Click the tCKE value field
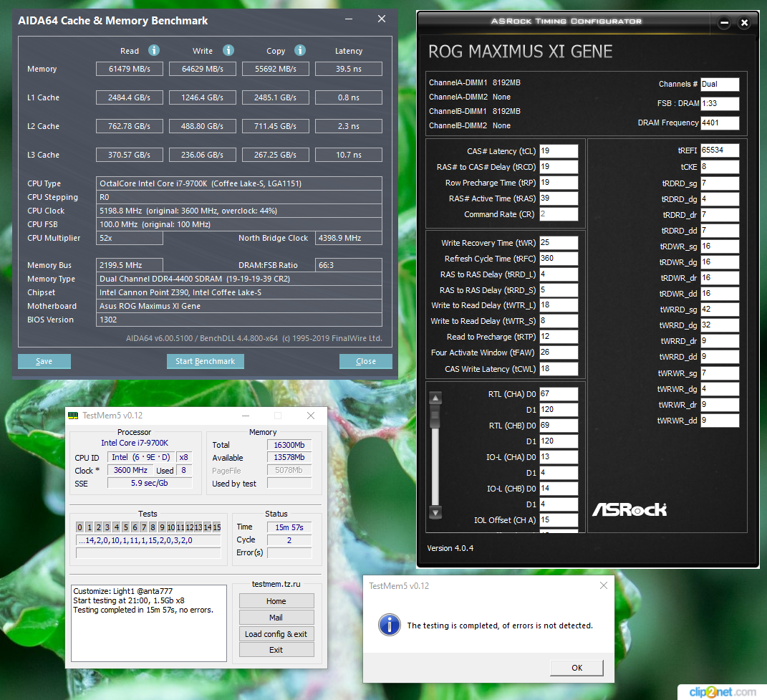Screen dimensions: 767x700 coord(720,167)
